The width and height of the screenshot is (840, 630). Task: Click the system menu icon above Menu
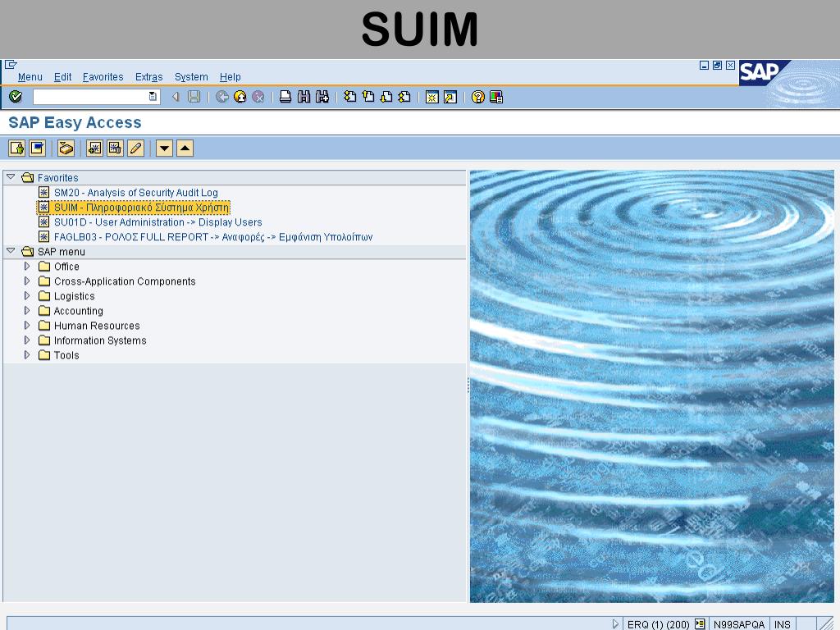(x=11, y=65)
